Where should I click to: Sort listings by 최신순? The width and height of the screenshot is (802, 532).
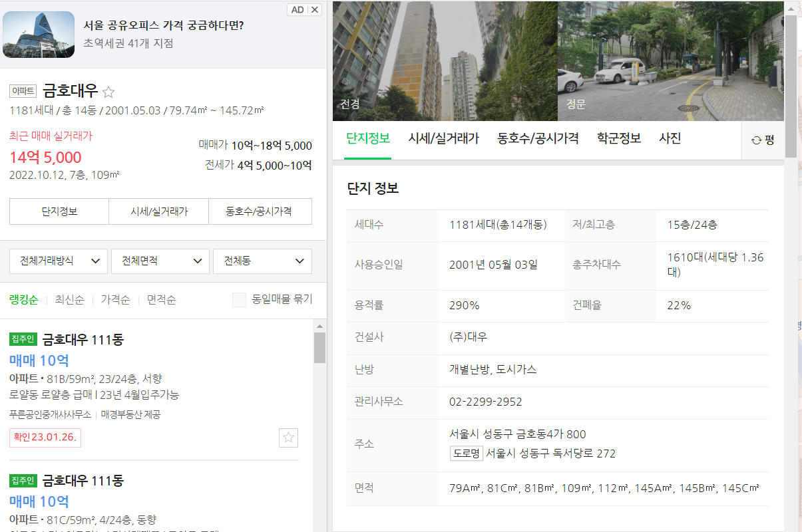(x=69, y=300)
